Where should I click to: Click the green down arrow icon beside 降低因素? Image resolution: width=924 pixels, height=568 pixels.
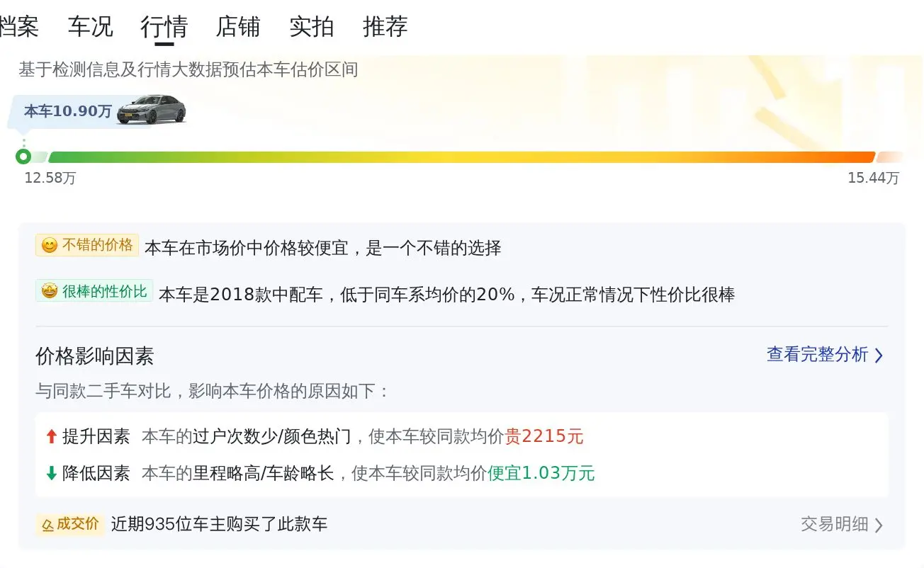[51, 473]
